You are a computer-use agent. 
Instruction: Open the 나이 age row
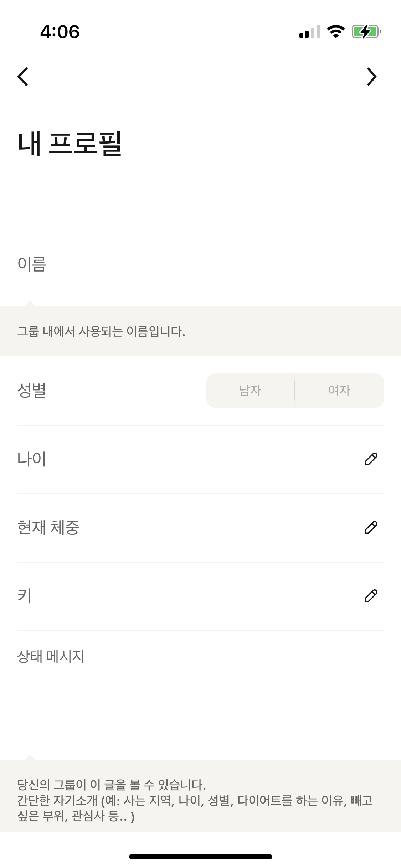[178, 459]
